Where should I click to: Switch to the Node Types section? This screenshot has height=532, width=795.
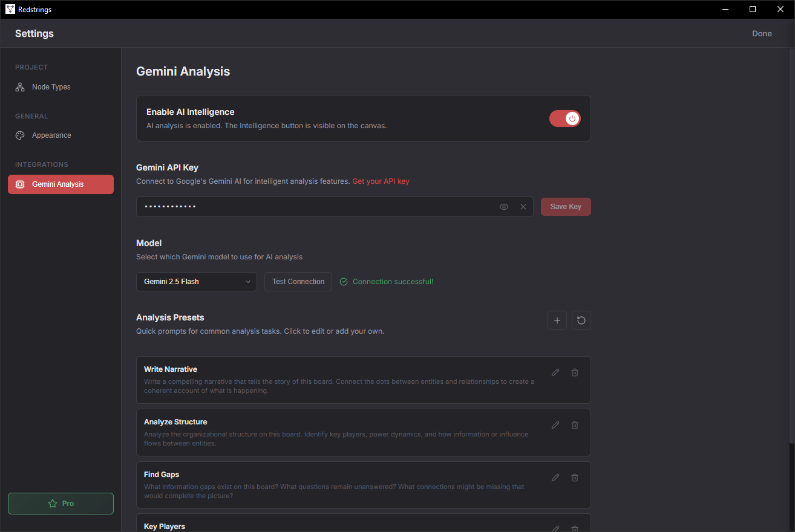click(51, 86)
